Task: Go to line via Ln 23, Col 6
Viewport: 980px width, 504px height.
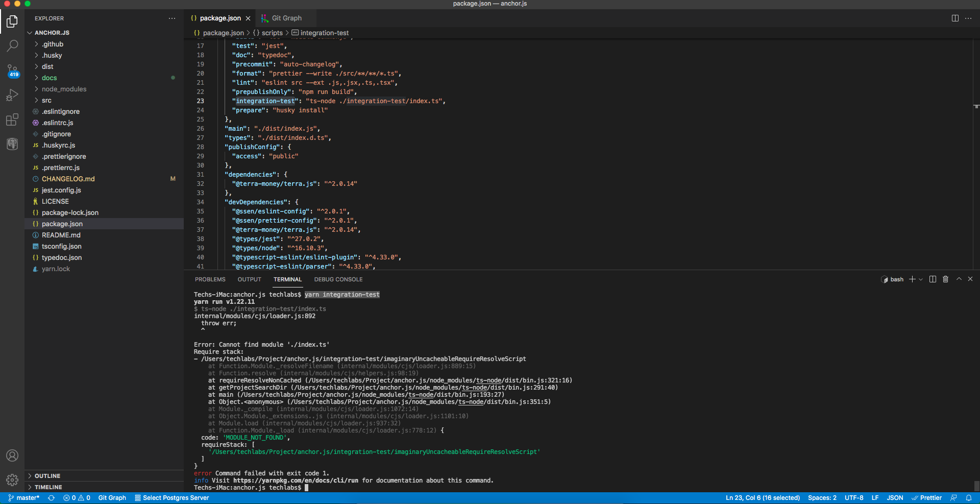Action: tap(763, 498)
